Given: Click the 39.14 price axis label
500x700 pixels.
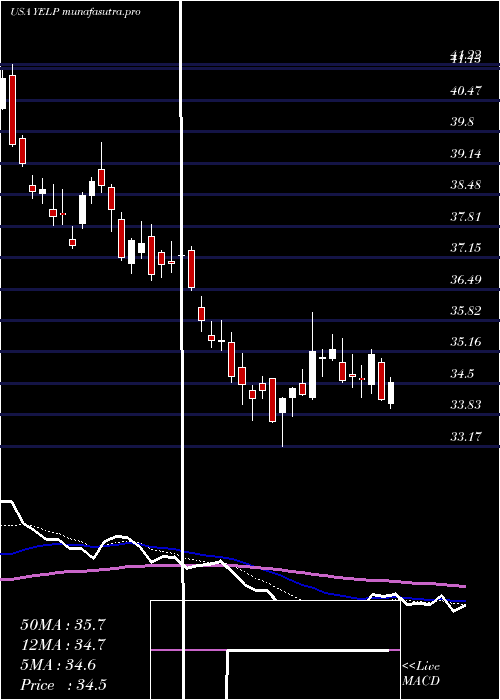Looking at the screenshot, I should click(466, 154).
